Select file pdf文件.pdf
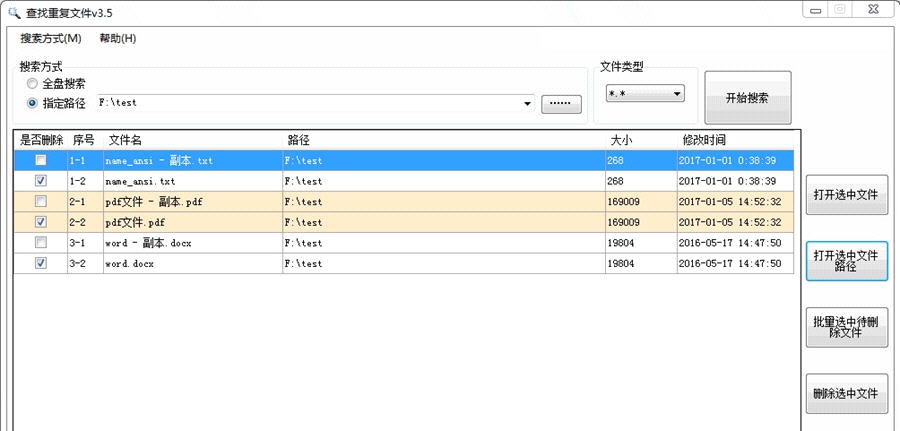Screen dimensions: 900x431 coord(135,223)
